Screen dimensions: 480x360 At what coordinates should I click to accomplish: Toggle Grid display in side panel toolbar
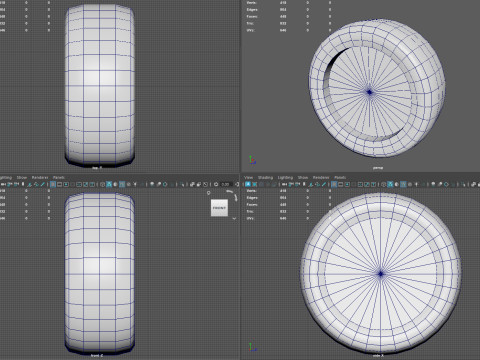(x=334, y=184)
